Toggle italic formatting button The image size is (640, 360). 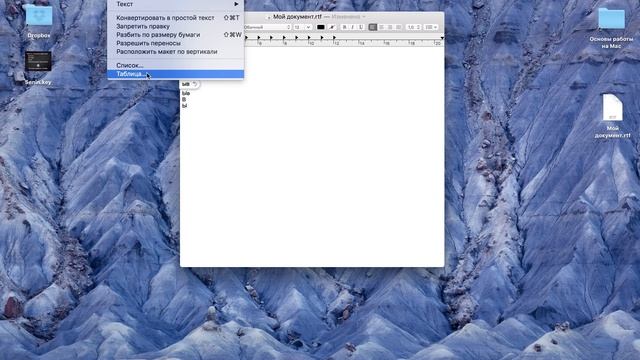point(353,27)
